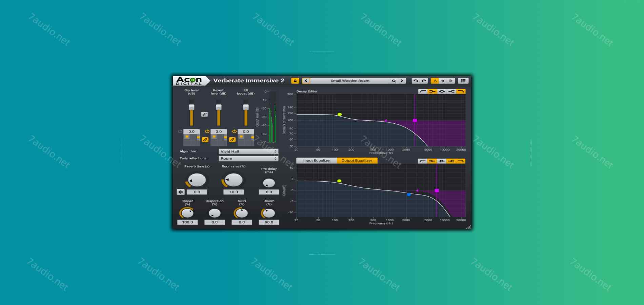
Task: Toggle Decay Editor high shelf filter
Action: pyautogui.click(x=451, y=91)
